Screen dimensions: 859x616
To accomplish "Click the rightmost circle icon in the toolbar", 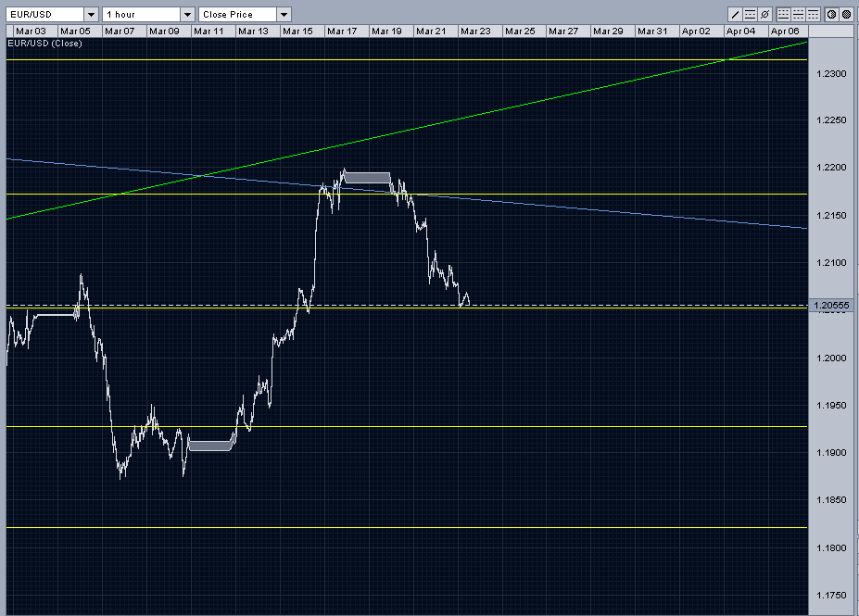I will point(846,13).
